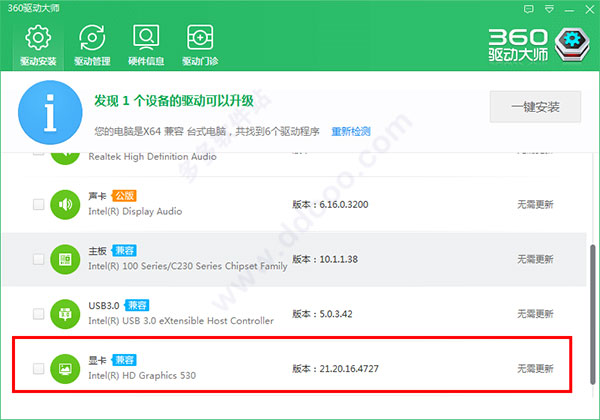Go to the 驱动门诊 tab
Viewport: 600px width, 420px height.
[x=200, y=46]
